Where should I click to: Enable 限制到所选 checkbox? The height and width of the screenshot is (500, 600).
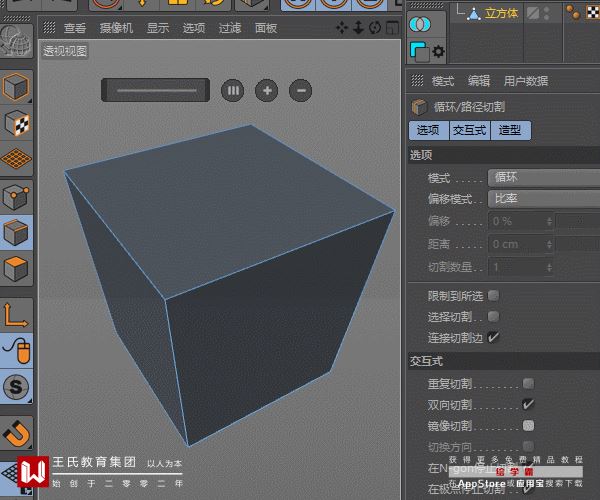(x=494, y=295)
